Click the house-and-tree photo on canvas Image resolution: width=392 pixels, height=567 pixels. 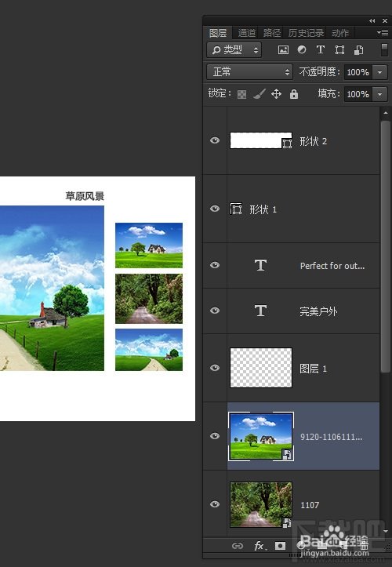point(149,245)
